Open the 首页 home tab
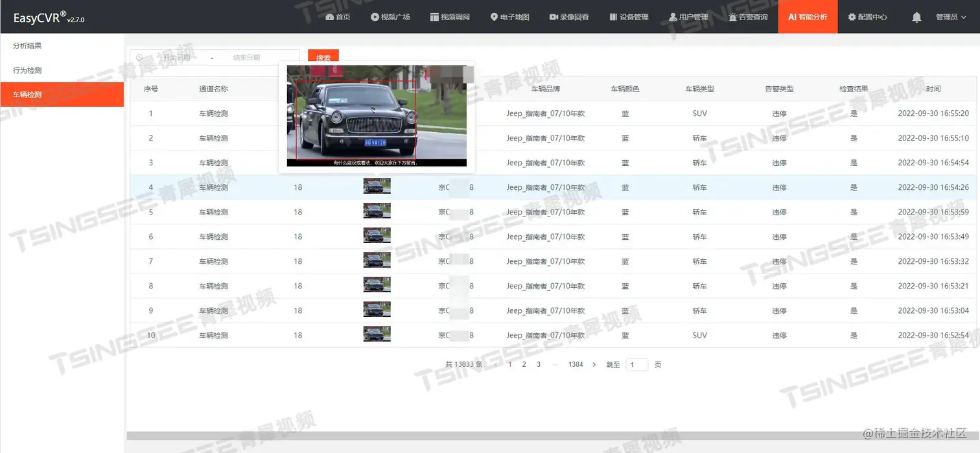Viewport: 980px width, 453px height. tap(338, 17)
